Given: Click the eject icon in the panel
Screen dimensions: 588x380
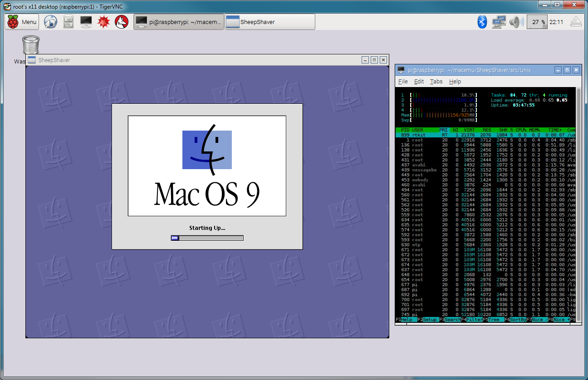Looking at the screenshot, I should tap(575, 22).
